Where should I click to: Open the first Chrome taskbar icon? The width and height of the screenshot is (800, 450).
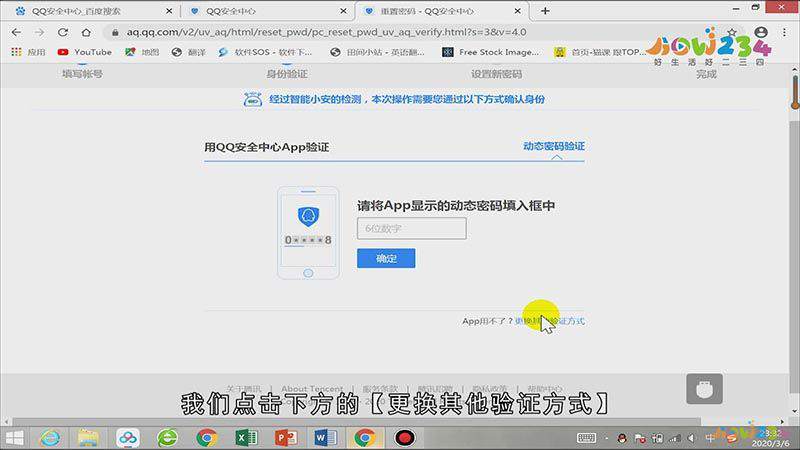[207, 438]
